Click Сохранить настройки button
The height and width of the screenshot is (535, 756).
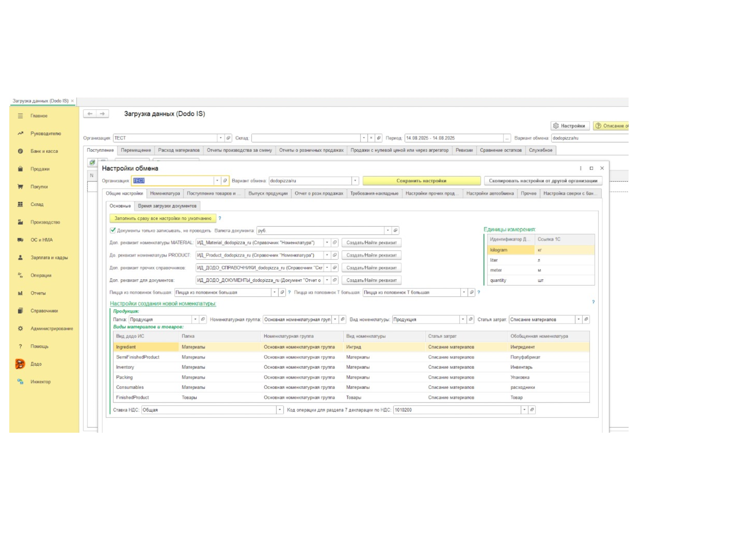pos(421,181)
